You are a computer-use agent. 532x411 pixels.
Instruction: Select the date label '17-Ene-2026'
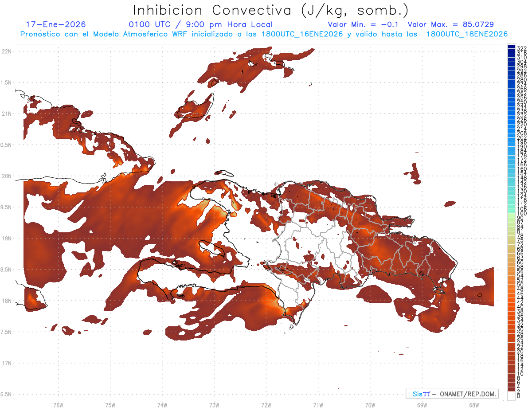[x=56, y=24]
